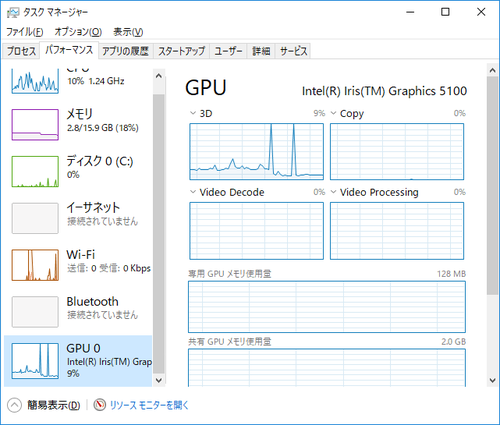500x425 pixels.
Task: Select the GPU 0 sidebar graph
Action: (x=35, y=361)
